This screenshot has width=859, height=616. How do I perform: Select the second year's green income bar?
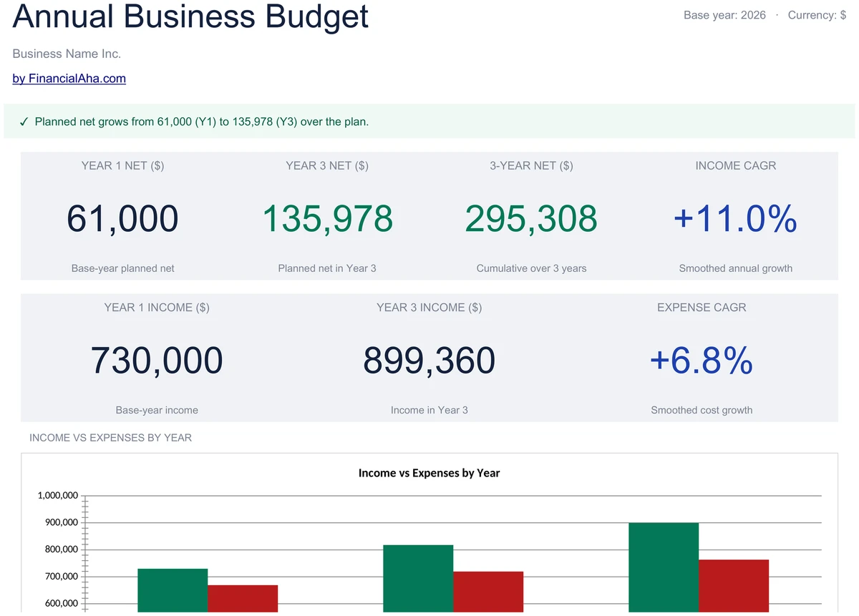pos(418,579)
